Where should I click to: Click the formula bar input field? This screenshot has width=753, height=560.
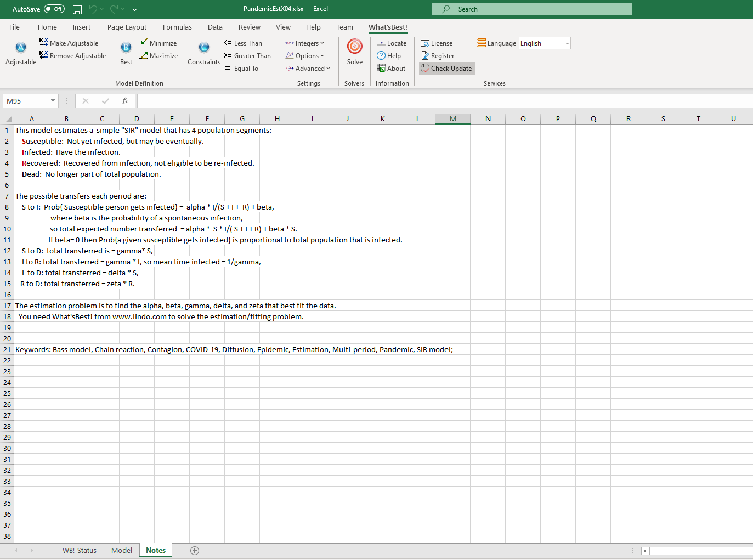tap(439, 101)
